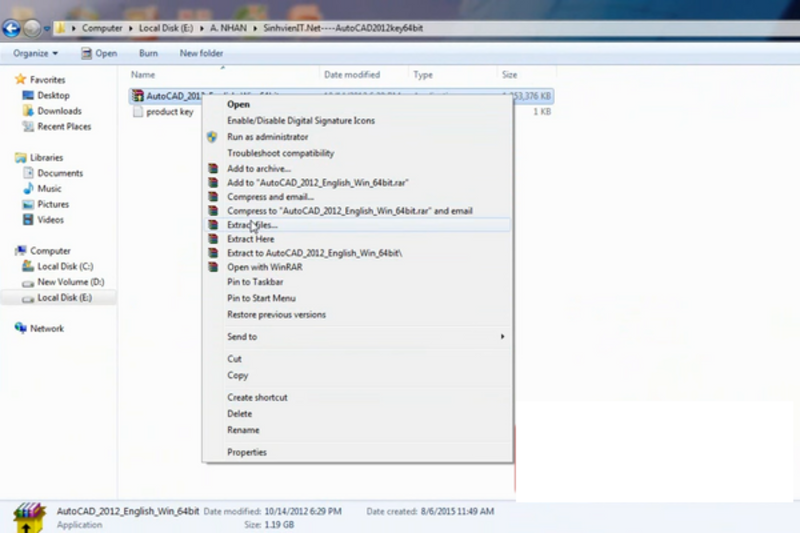Expand the Send to submenu arrow
This screenshot has height=533, width=800.
tap(503, 337)
